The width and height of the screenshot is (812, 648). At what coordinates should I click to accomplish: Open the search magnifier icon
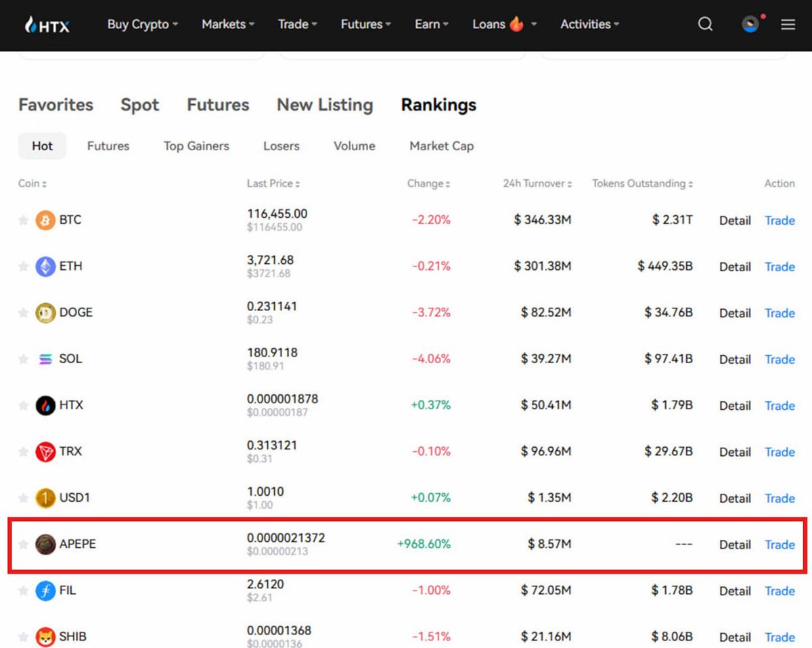click(x=705, y=24)
